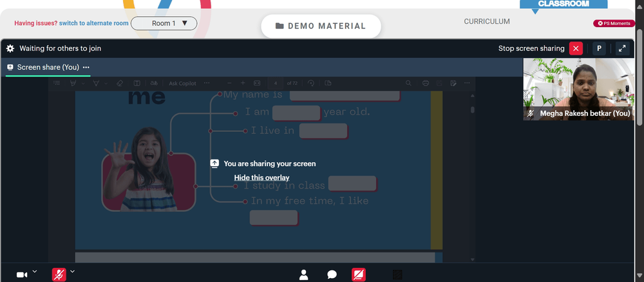Zoom out the PDF with minus
Image resolution: width=644 pixels, height=282 pixels.
click(229, 83)
